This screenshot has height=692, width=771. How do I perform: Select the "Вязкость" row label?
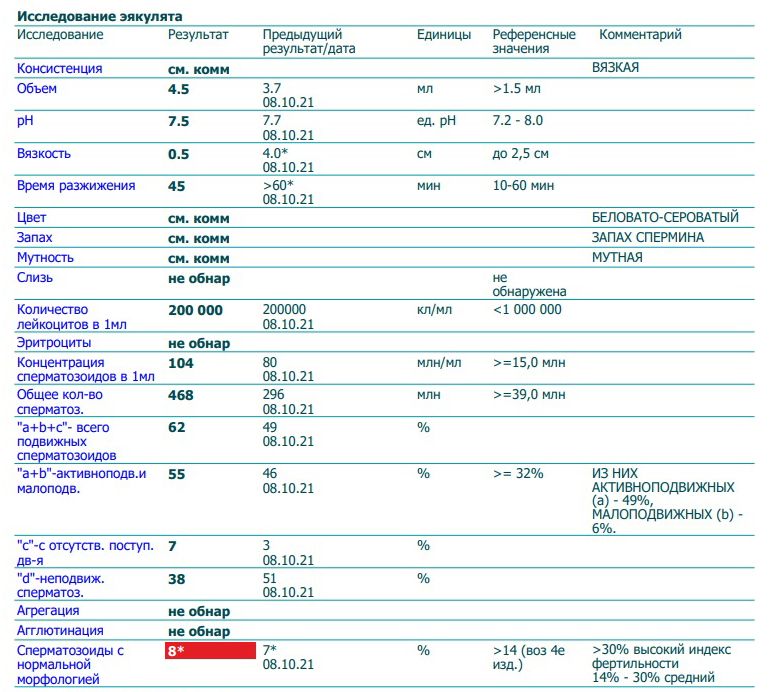point(44,154)
